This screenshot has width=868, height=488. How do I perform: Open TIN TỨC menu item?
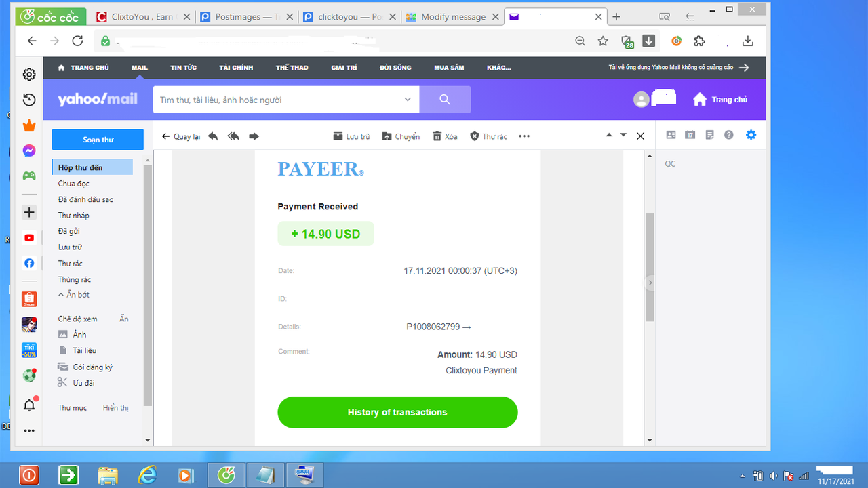pos(183,68)
